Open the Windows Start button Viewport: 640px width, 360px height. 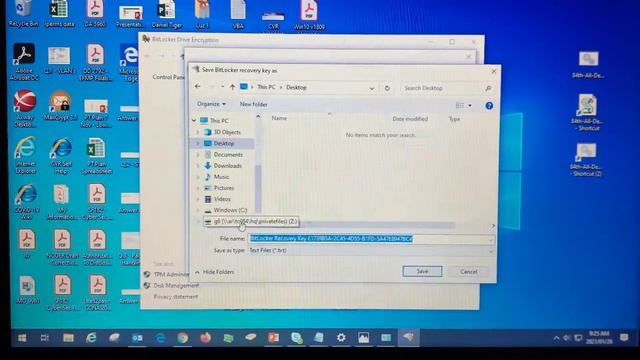click(x=22, y=338)
